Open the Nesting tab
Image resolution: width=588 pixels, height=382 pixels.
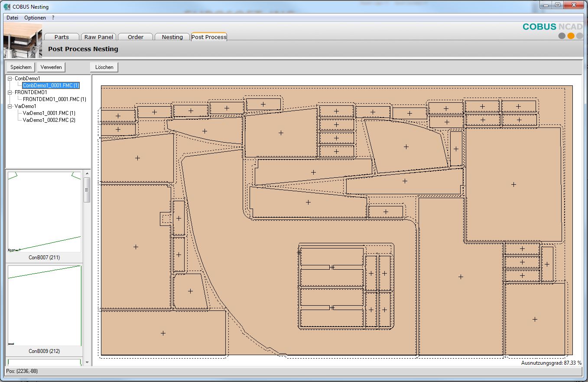[x=172, y=37]
